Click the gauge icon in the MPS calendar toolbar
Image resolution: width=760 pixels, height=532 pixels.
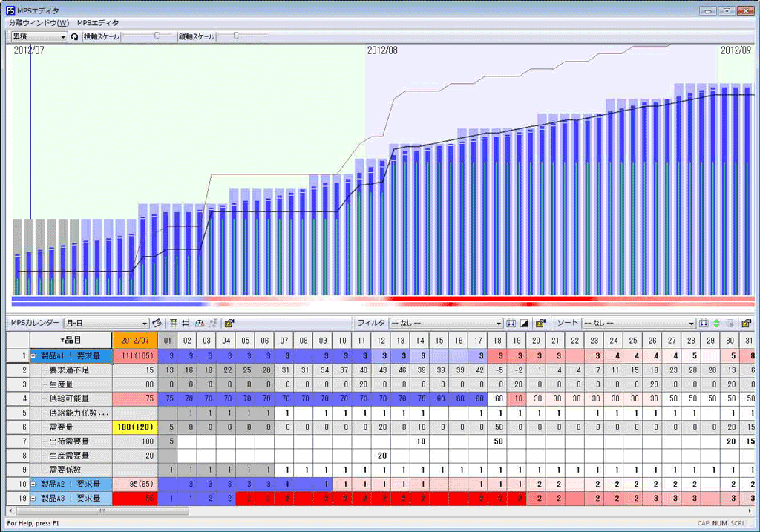(199, 324)
